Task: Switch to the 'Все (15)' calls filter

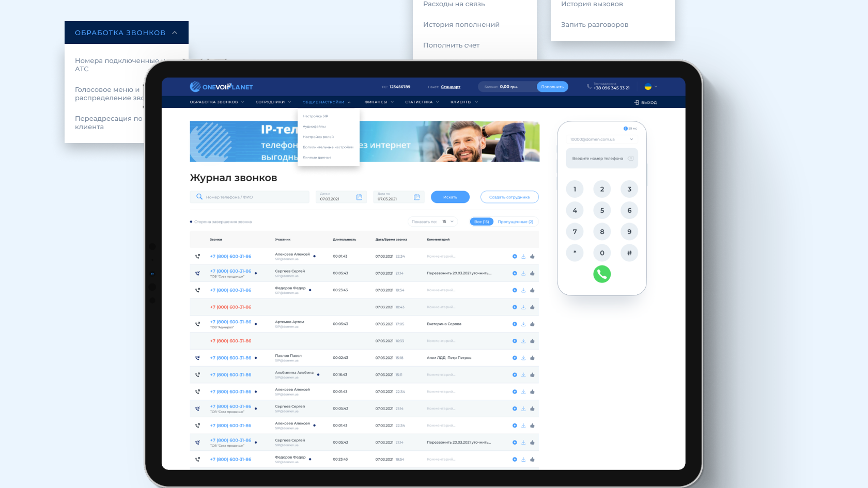Action: (x=481, y=221)
